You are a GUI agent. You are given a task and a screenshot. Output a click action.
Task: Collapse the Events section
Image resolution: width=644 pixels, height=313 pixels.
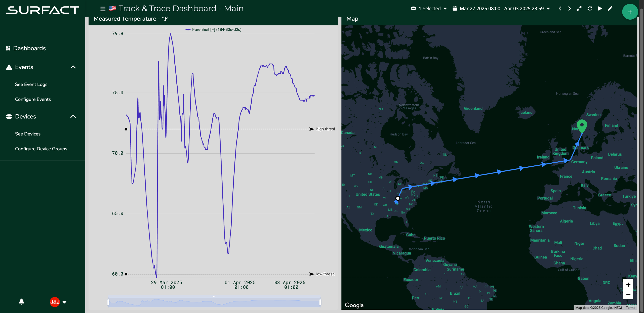coord(73,67)
